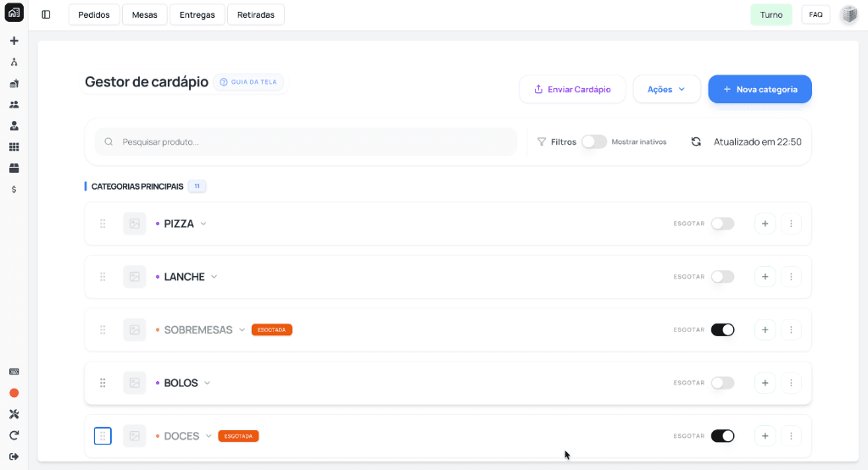The height and width of the screenshot is (470, 868).
Task: Open the tools settings icon in sidebar
Action: pos(14,414)
